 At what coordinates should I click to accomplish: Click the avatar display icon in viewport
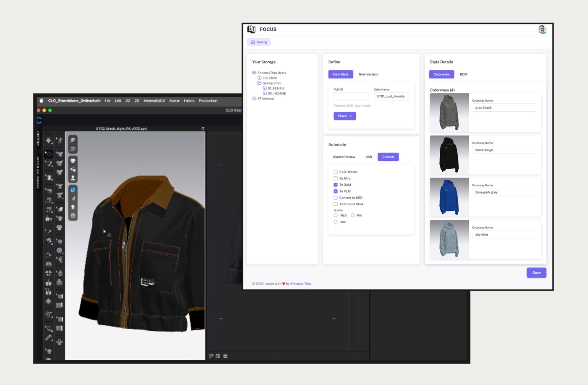[73, 178]
